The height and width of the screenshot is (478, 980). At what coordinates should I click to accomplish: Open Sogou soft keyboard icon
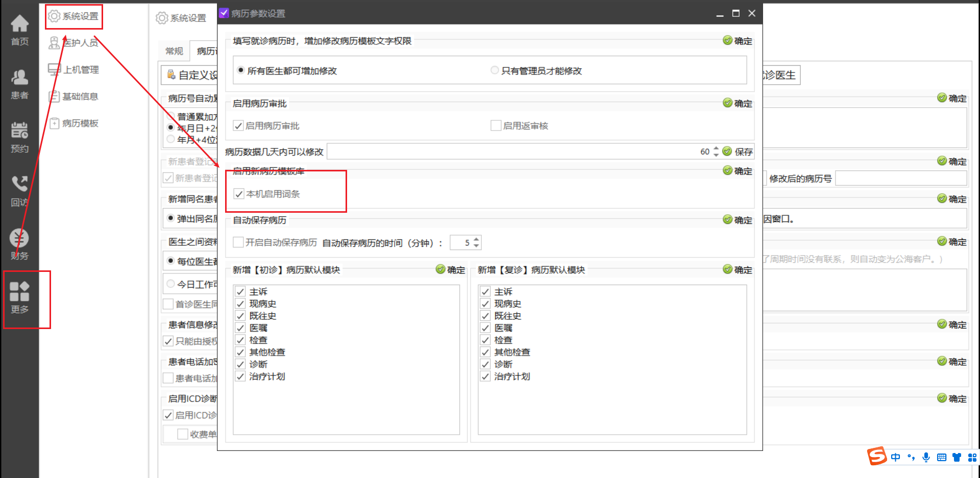point(942,458)
